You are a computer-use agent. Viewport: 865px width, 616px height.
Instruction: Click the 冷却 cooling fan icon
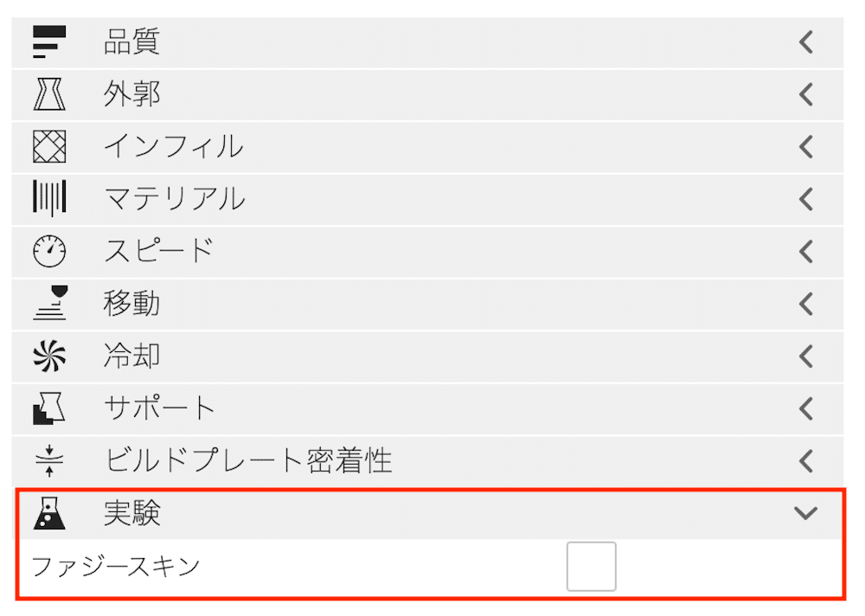click(49, 356)
